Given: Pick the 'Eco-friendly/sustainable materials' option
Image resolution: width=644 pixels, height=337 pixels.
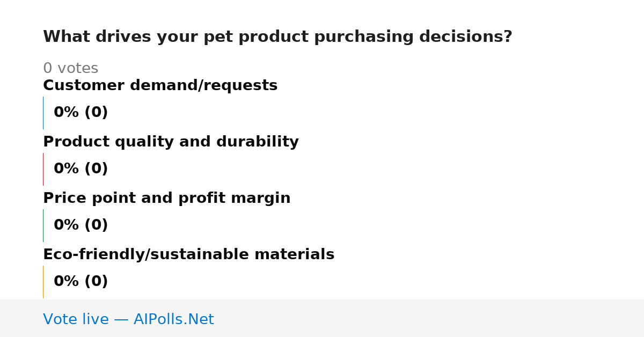Looking at the screenshot, I should (x=188, y=254).
